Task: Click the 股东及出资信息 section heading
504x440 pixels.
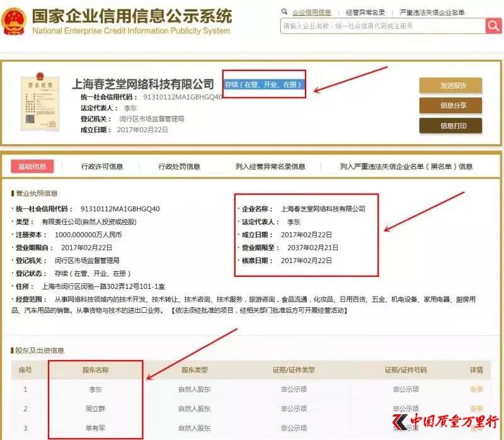Action: [40, 351]
